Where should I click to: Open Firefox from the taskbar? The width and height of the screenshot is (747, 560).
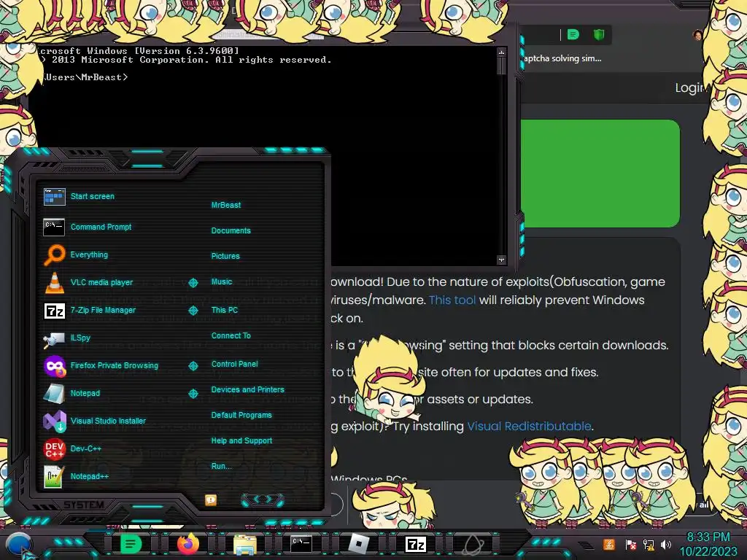187,544
